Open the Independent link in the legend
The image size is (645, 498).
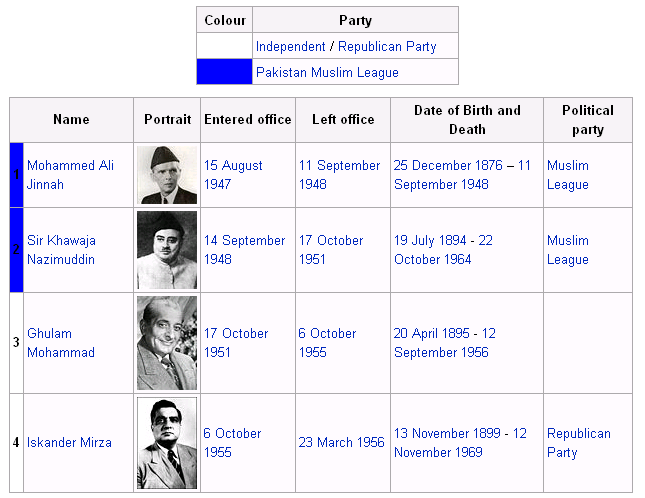pos(290,46)
